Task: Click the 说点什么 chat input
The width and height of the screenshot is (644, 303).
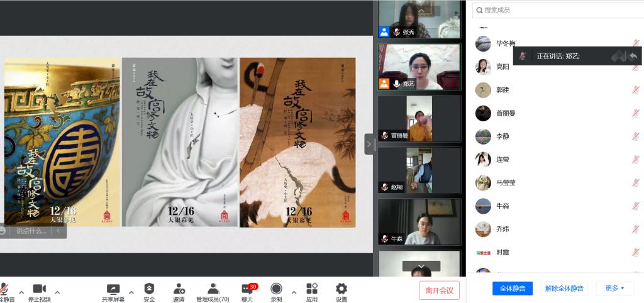Action: coord(31,231)
